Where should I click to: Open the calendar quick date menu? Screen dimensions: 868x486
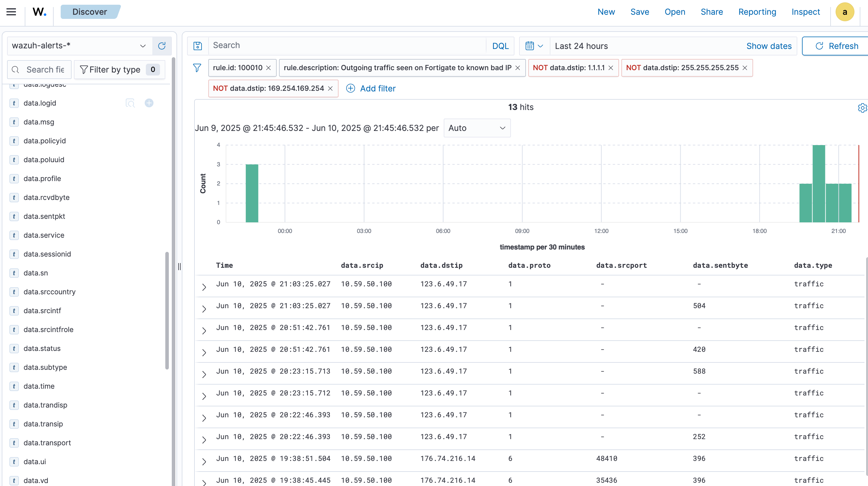click(534, 46)
